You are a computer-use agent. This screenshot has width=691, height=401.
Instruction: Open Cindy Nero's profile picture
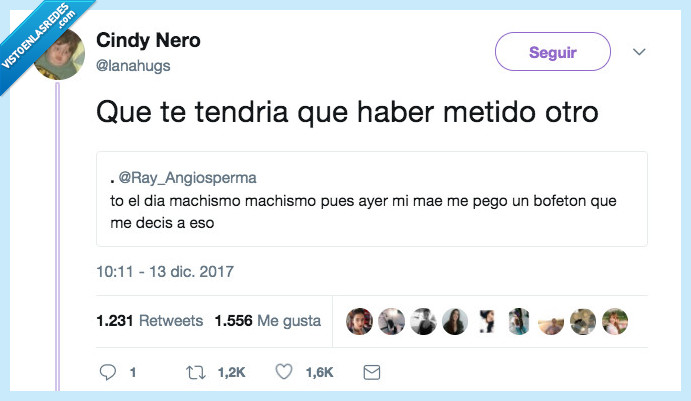tap(59, 54)
